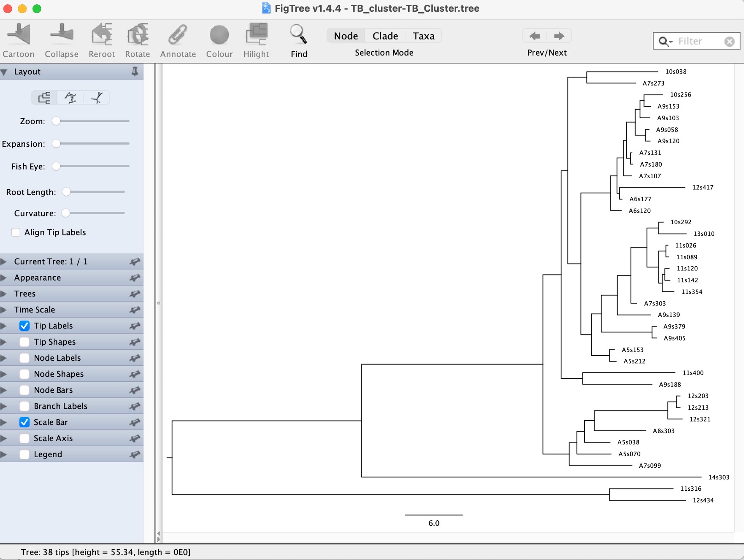Enable the Align Tip Labels checkbox

click(16, 232)
